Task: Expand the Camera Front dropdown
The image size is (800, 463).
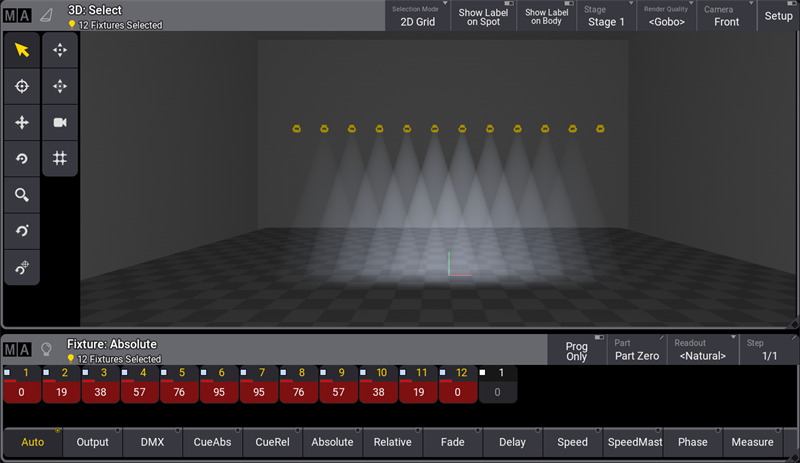Action: (727, 16)
